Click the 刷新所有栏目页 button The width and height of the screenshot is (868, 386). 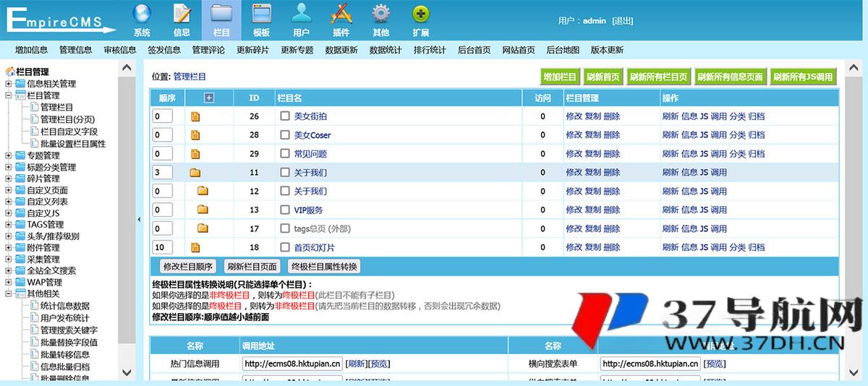click(x=658, y=77)
